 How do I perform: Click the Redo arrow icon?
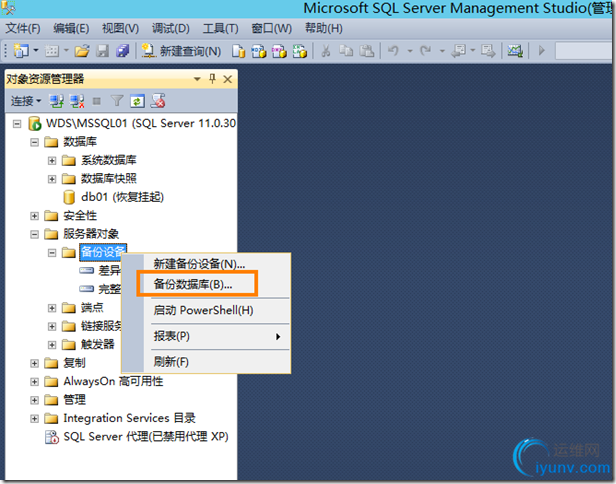pos(425,51)
